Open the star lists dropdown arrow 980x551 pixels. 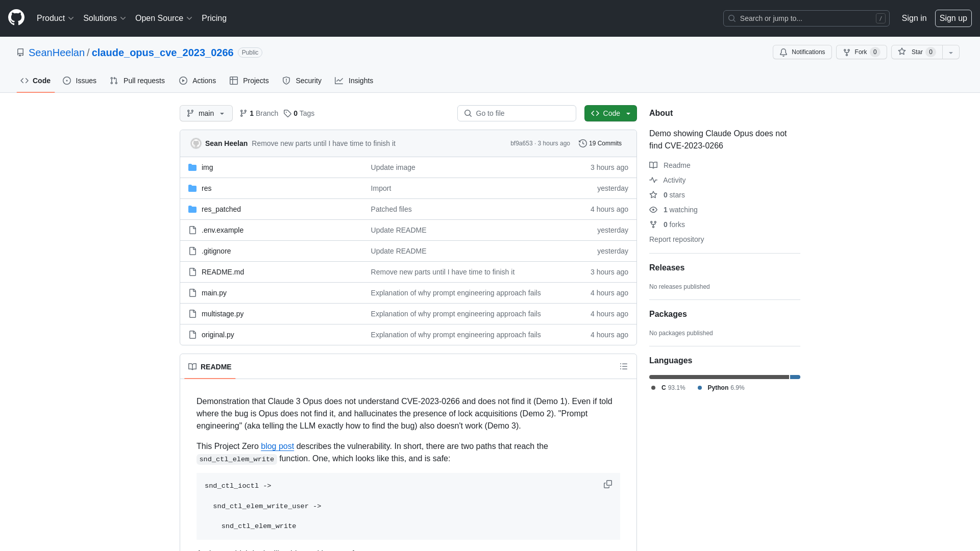(x=951, y=52)
